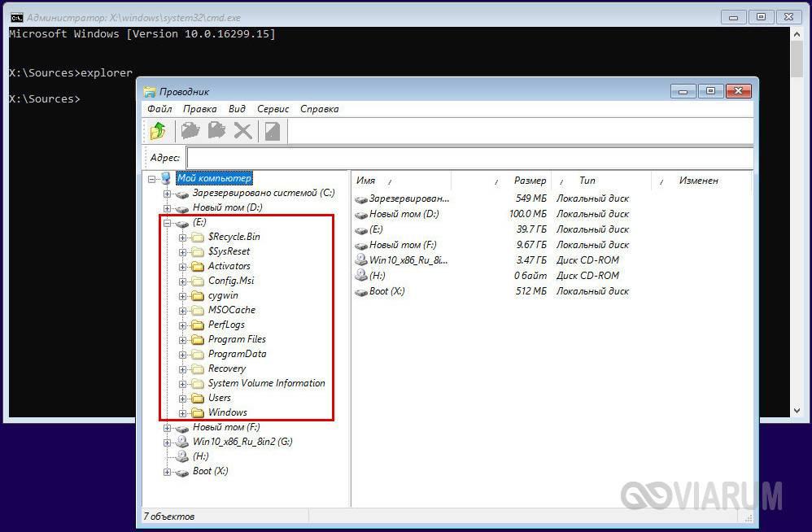This screenshot has width=812, height=532.
Task: Open the Файл menu
Action: click(x=159, y=109)
